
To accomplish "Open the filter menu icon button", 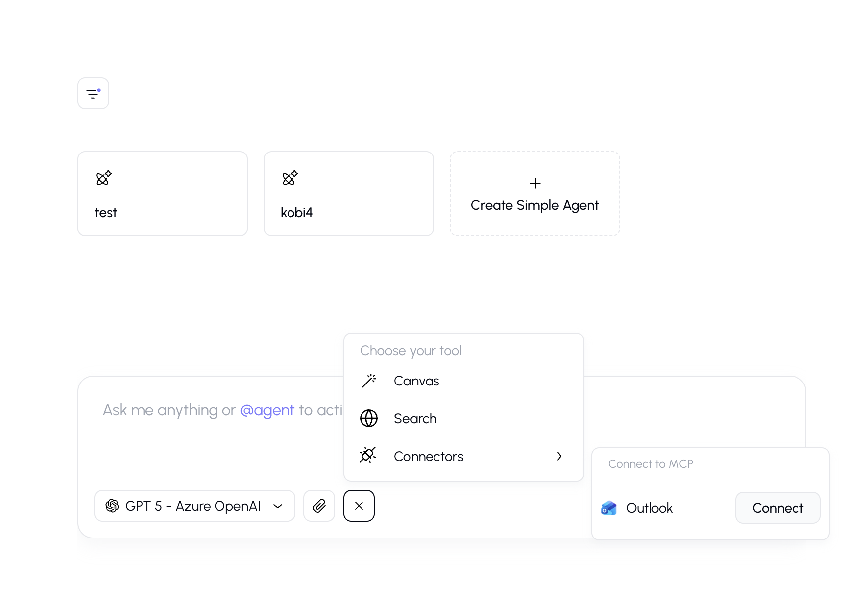I will pyautogui.click(x=93, y=93).
